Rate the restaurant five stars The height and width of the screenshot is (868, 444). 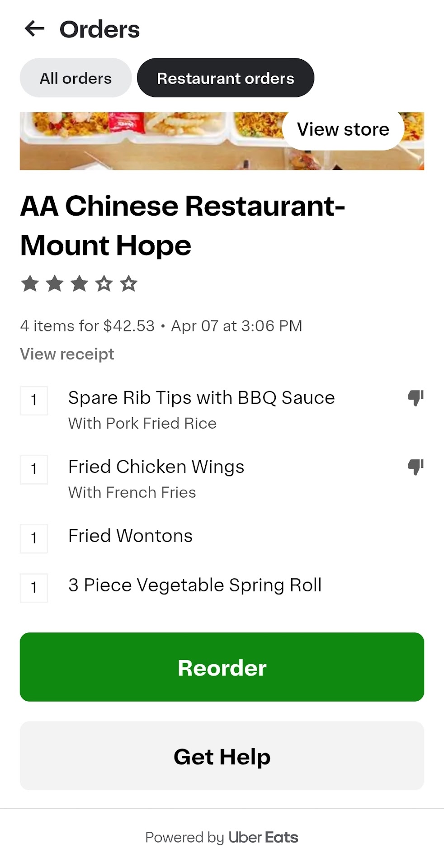(x=129, y=284)
